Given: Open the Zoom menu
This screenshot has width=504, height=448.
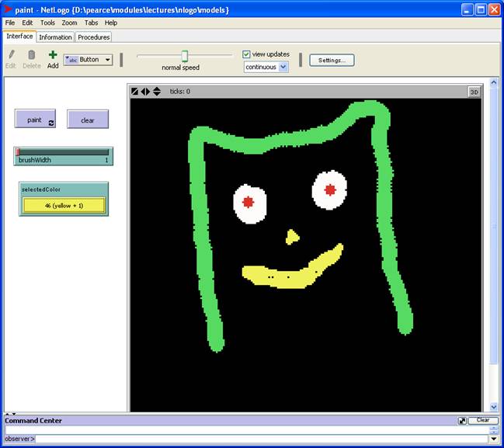Looking at the screenshot, I should pos(69,23).
